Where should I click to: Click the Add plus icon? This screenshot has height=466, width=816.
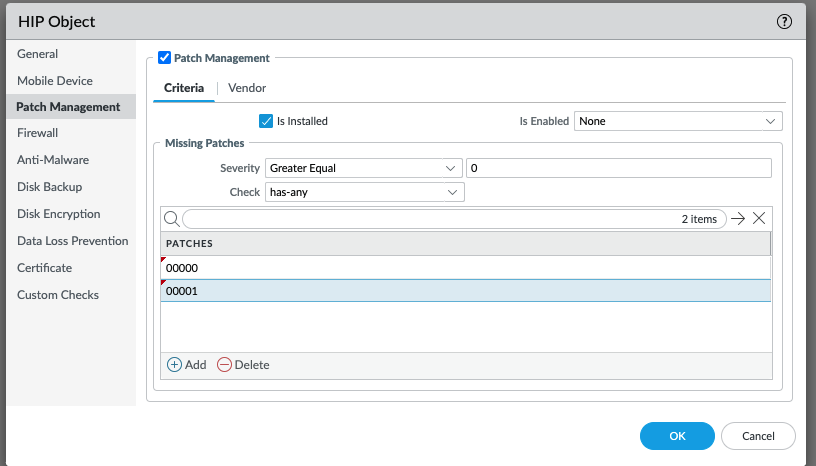click(x=174, y=364)
